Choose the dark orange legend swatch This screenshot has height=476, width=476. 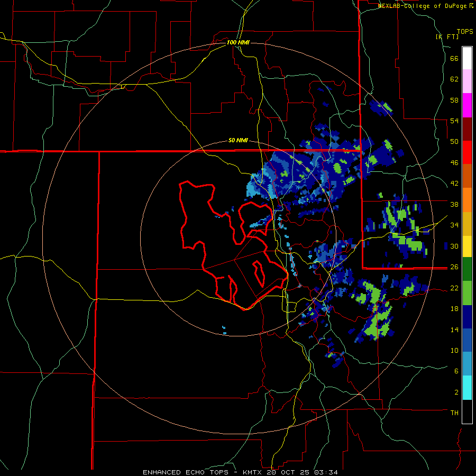click(x=467, y=176)
